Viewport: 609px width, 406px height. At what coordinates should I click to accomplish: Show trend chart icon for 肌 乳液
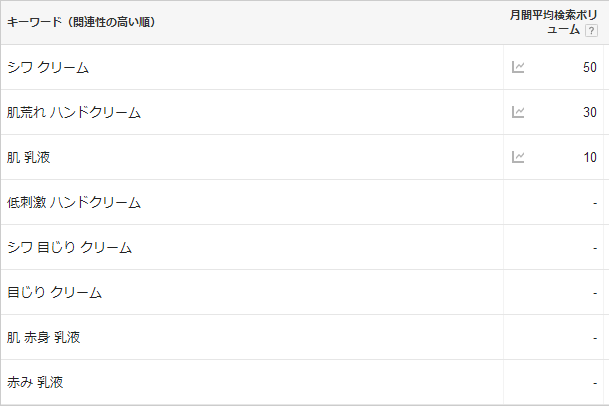click(518, 157)
